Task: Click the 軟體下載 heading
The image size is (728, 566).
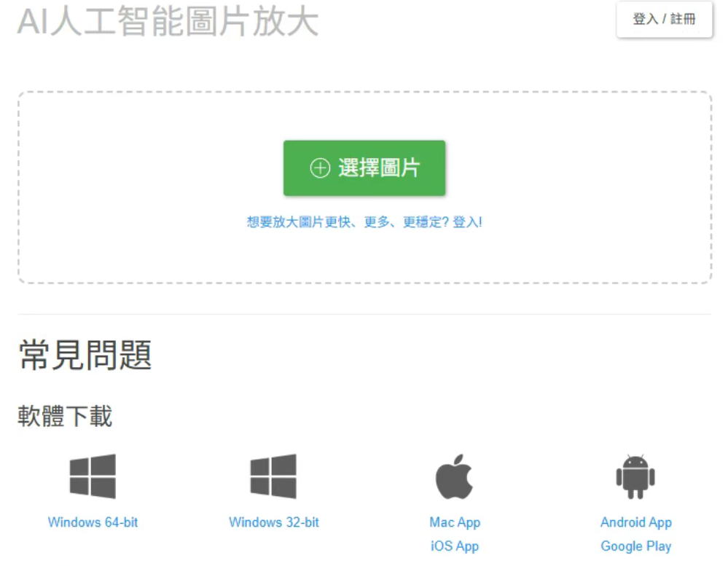Action: 65,416
